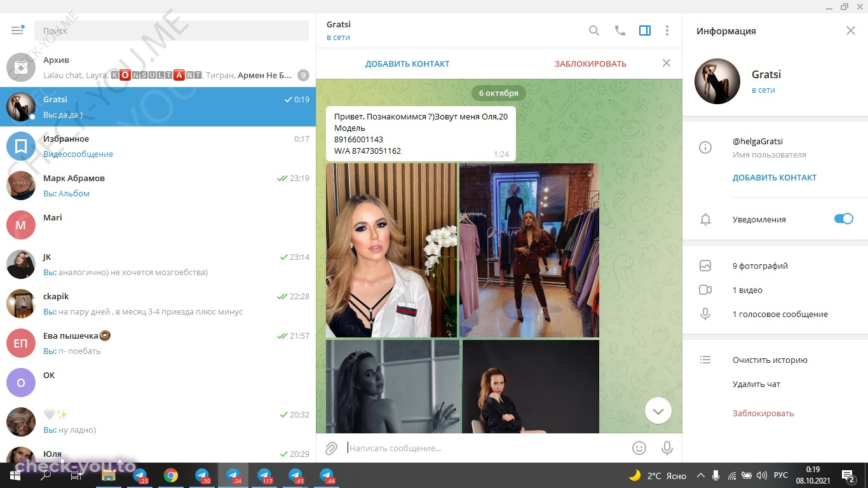Image resolution: width=868 pixels, height=488 pixels.
Task: Open the ckapik chat
Action: [x=158, y=304]
